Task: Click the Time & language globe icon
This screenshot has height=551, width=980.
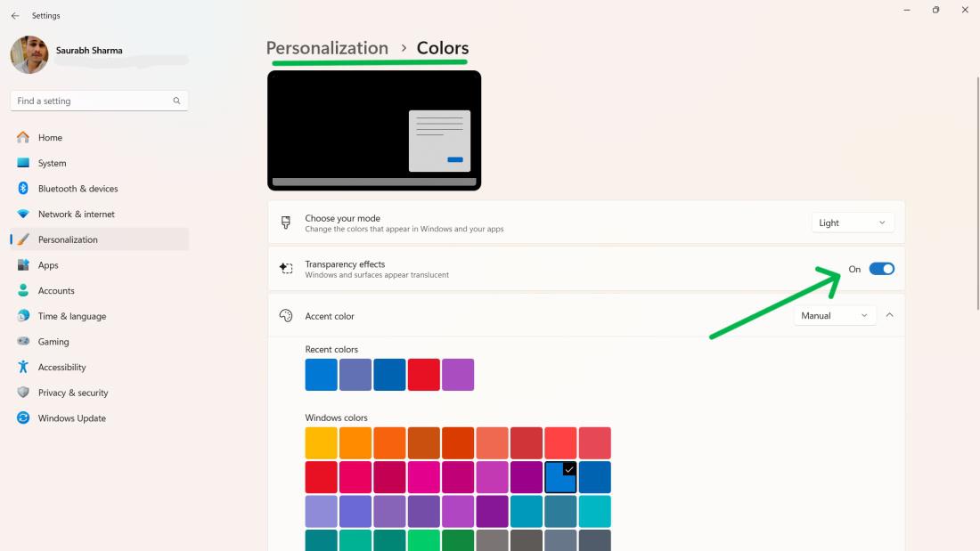Action: [23, 316]
